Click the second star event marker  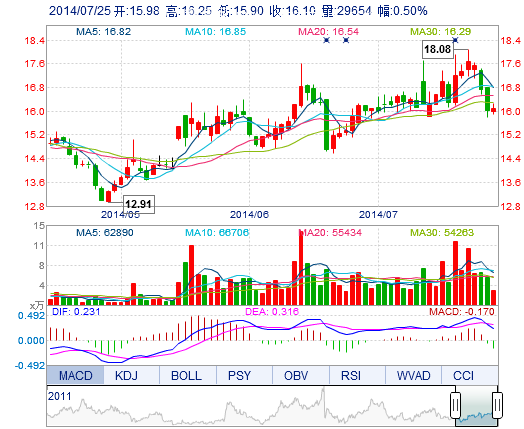coord(346,40)
